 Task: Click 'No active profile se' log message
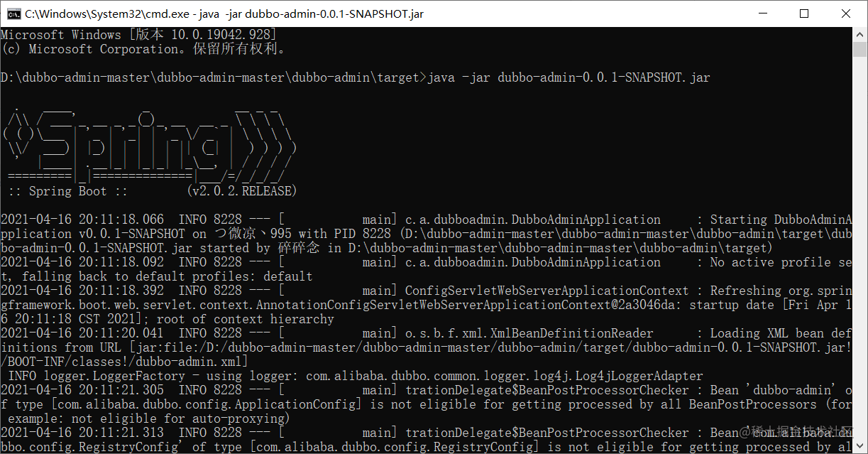click(x=781, y=262)
